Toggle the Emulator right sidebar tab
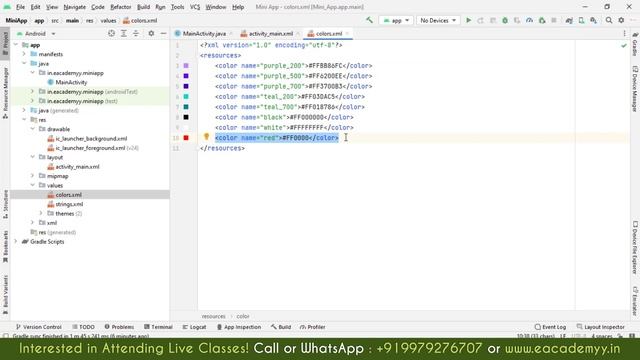Screen dimensions: 640x360 (635, 300)
